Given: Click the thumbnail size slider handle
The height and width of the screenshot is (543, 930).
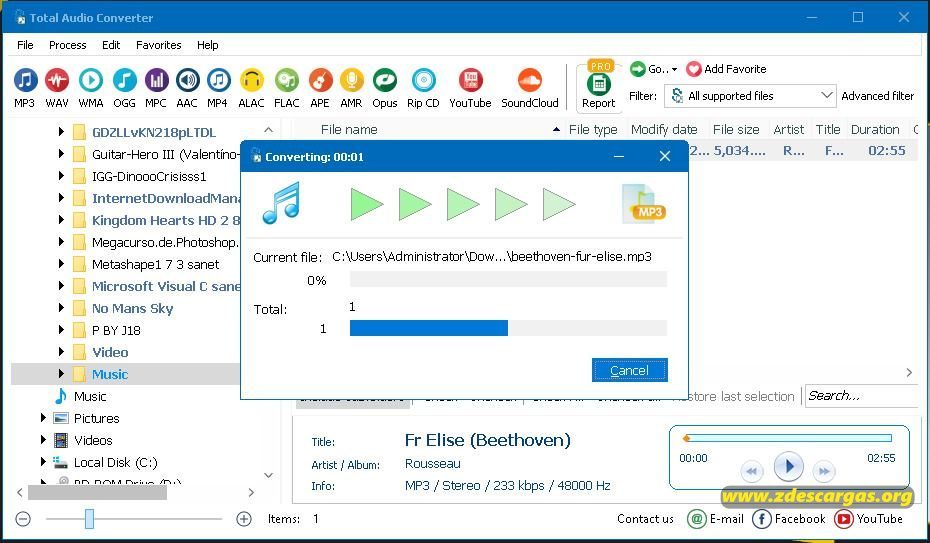Looking at the screenshot, I should pos(89,519).
